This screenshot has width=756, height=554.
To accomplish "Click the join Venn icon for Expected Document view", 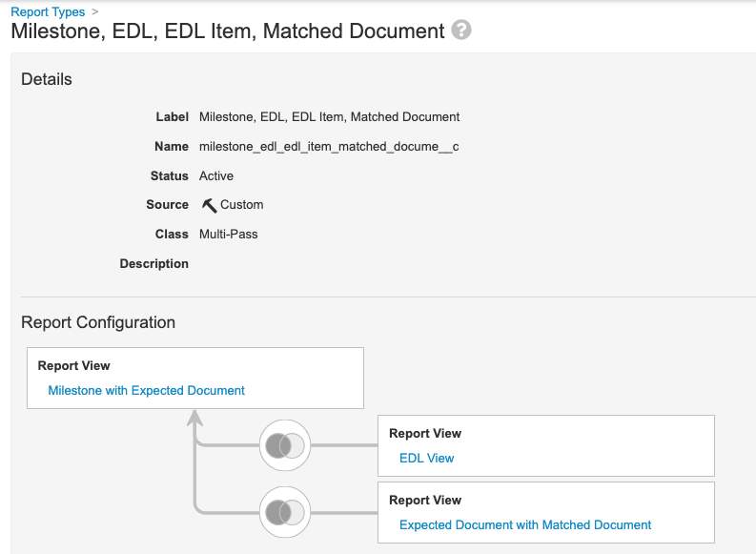I will pyautogui.click(x=285, y=512).
